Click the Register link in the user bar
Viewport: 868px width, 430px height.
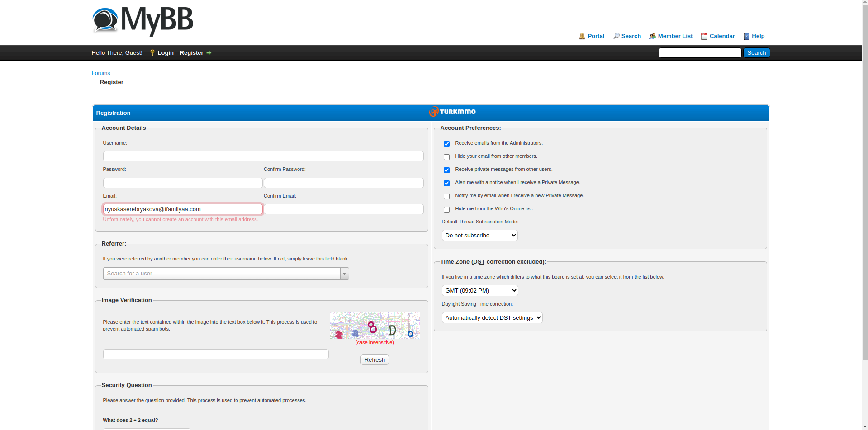click(x=191, y=53)
